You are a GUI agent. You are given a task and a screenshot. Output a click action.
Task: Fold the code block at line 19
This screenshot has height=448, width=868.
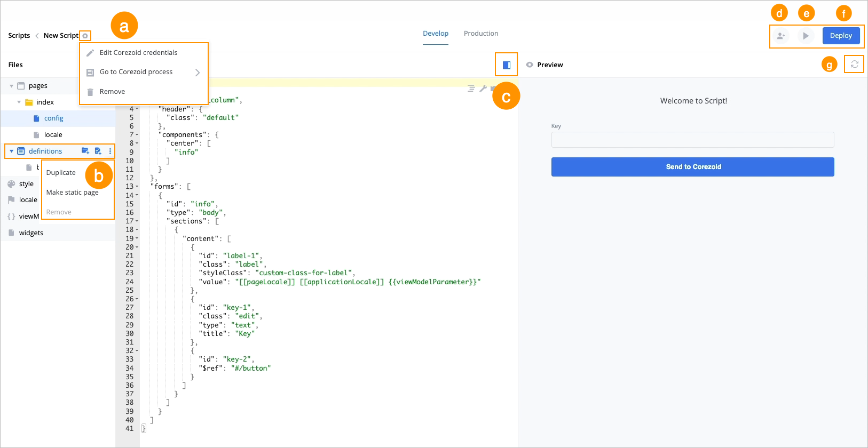pos(137,238)
